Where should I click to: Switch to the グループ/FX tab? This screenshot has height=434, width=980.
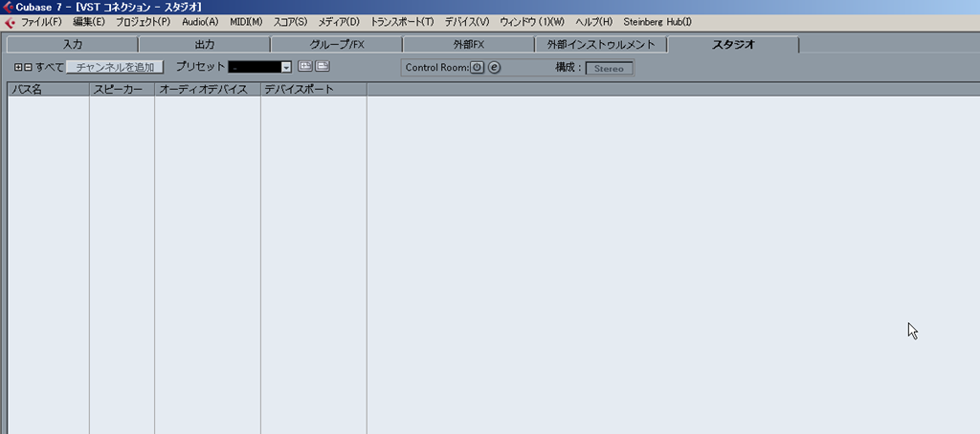pos(337,44)
